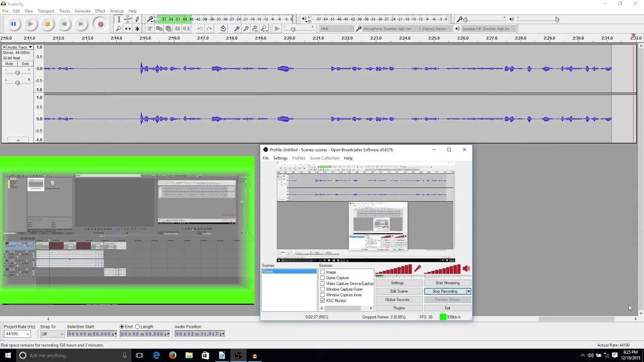The image size is (644, 362).
Task: Click the Paste icon in edit toolbar
Action: point(169,29)
